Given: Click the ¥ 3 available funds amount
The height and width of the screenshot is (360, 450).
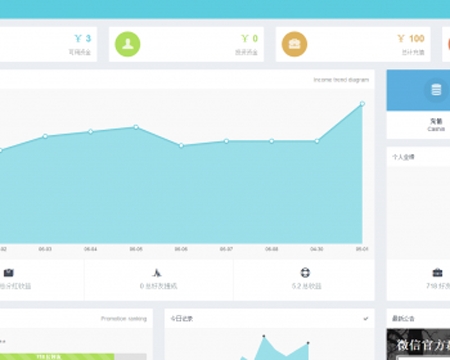Looking at the screenshot, I should (x=83, y=39).
